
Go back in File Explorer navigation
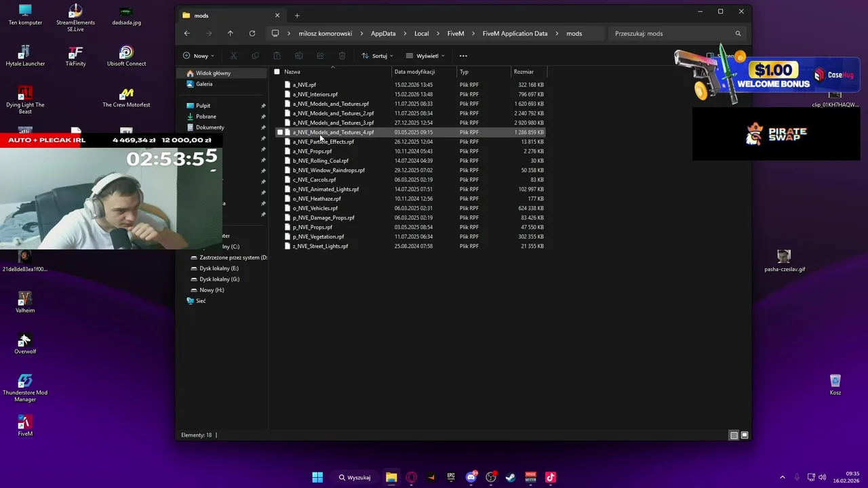187,33
